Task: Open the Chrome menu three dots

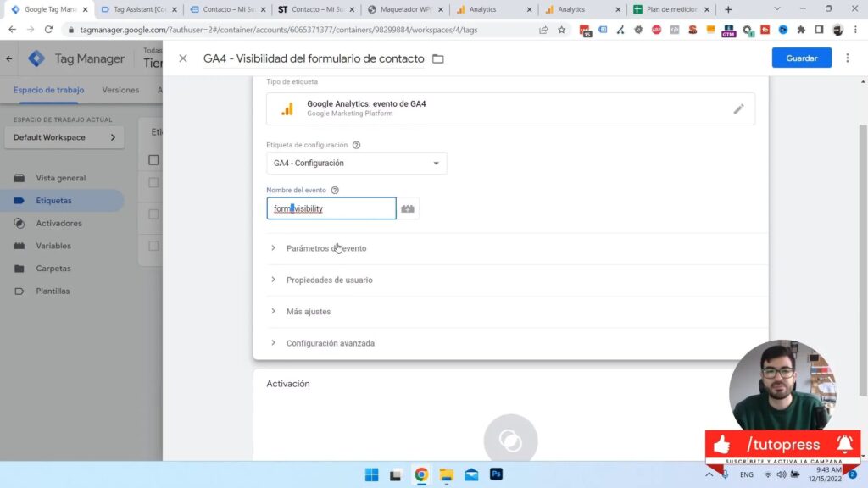Action: (856, 30)
